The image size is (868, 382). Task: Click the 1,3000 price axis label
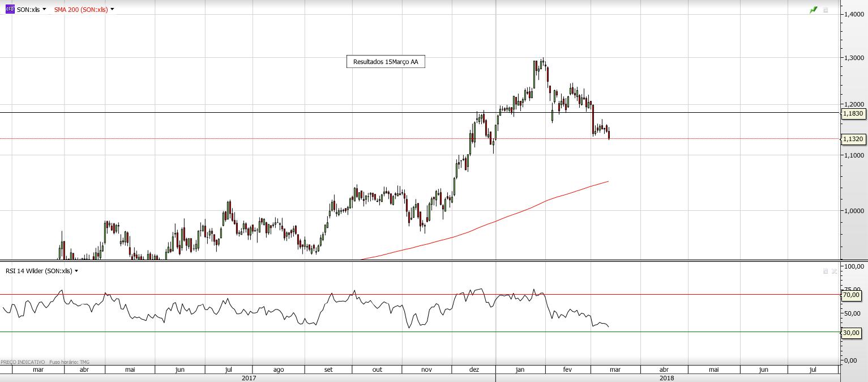click(x=854, y=58)
